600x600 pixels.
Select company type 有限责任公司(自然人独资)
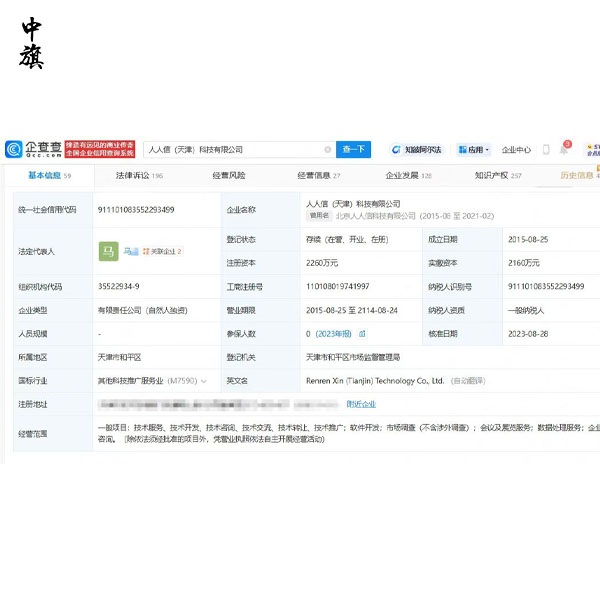[143, 310]
